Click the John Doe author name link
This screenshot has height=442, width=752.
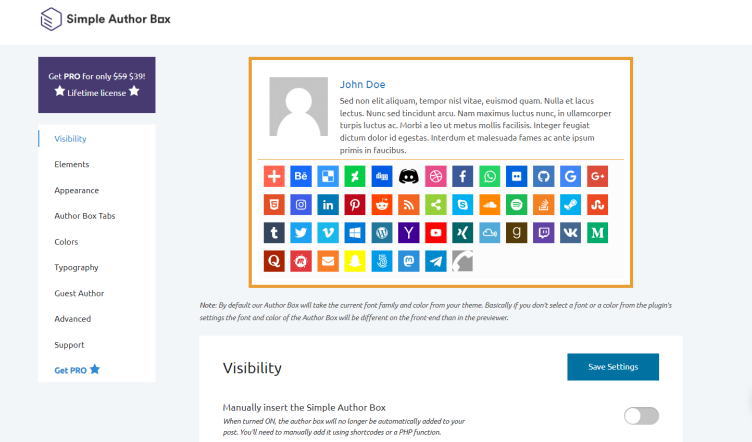click(x=362, y=84)
